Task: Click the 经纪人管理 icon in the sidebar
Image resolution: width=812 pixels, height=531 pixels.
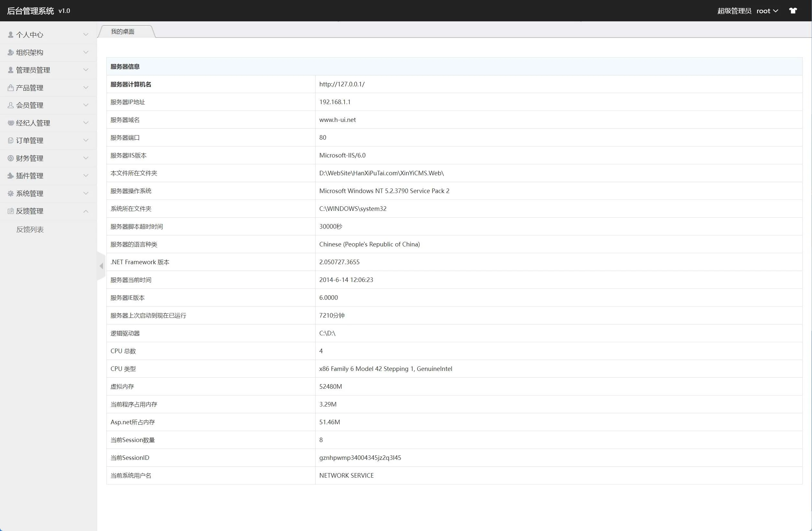Action: tap(11, 123)
